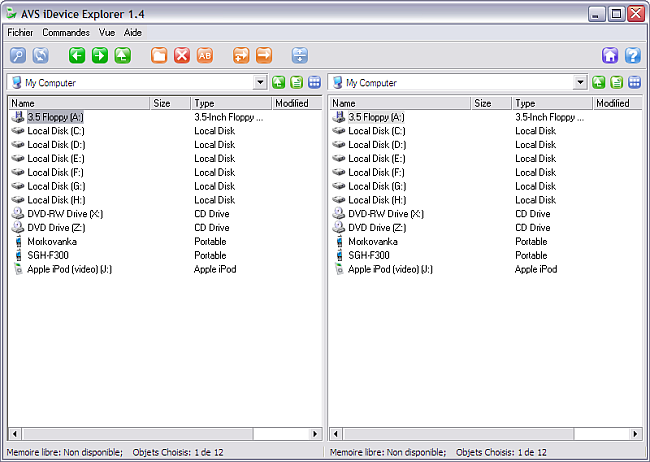Open the Vue menu
Image resolution: width=650 pixels, height=462 pixels.
[107, 32]
